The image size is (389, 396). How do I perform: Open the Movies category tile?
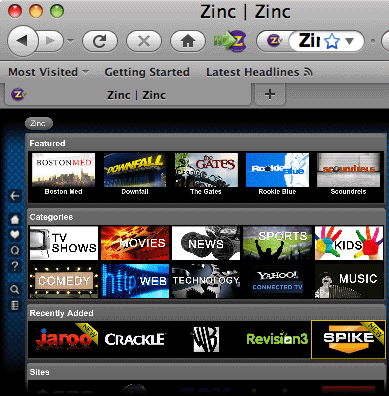click(135, 243)
